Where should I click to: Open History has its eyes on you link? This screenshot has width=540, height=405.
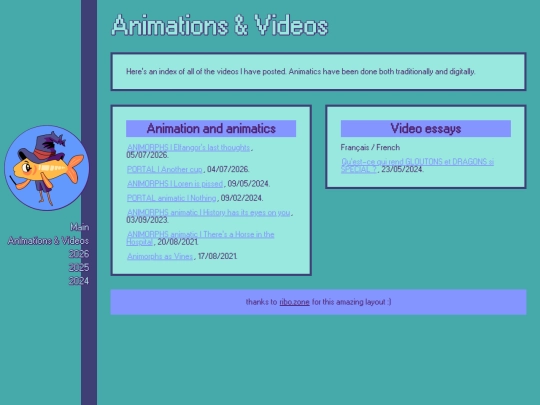pos(208,212)
